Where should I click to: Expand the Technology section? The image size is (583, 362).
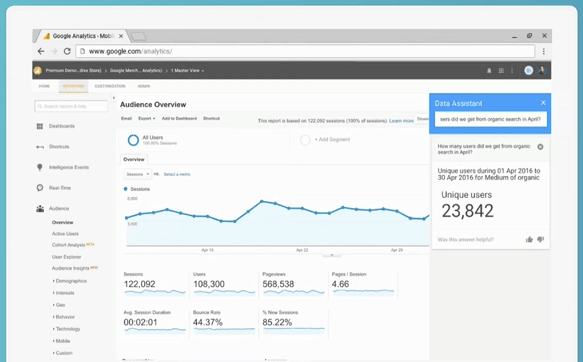coord(67,329)
